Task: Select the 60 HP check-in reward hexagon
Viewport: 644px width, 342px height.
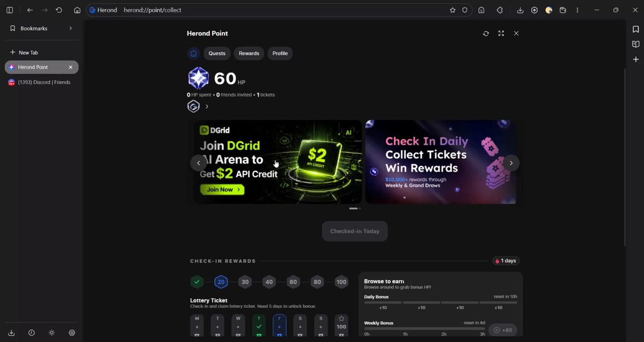Action: click(x=293, y=281)
